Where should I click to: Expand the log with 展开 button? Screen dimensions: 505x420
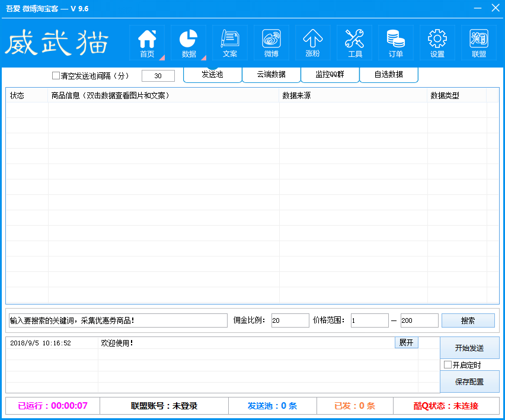406,342
